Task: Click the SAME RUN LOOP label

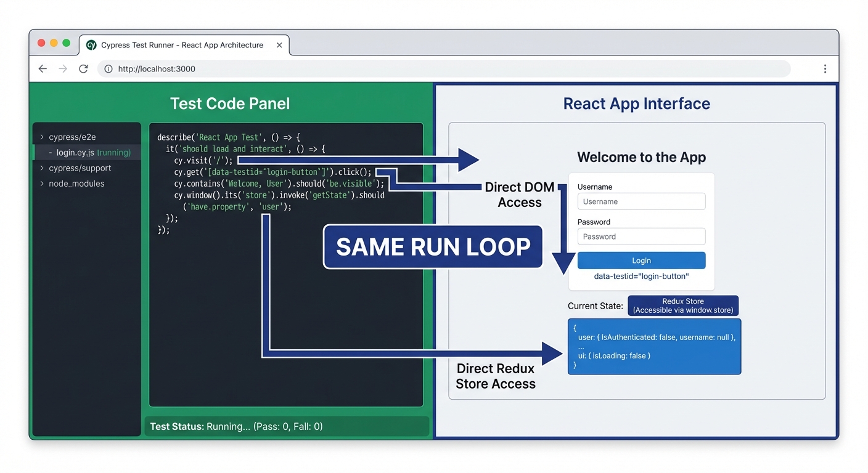Action: tap(432, 246)
